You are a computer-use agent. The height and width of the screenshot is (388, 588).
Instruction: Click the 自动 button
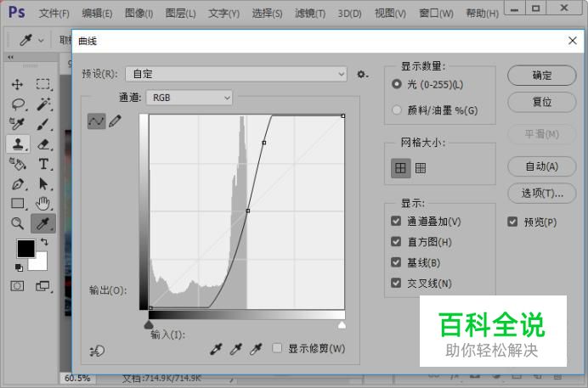(542, 166)
